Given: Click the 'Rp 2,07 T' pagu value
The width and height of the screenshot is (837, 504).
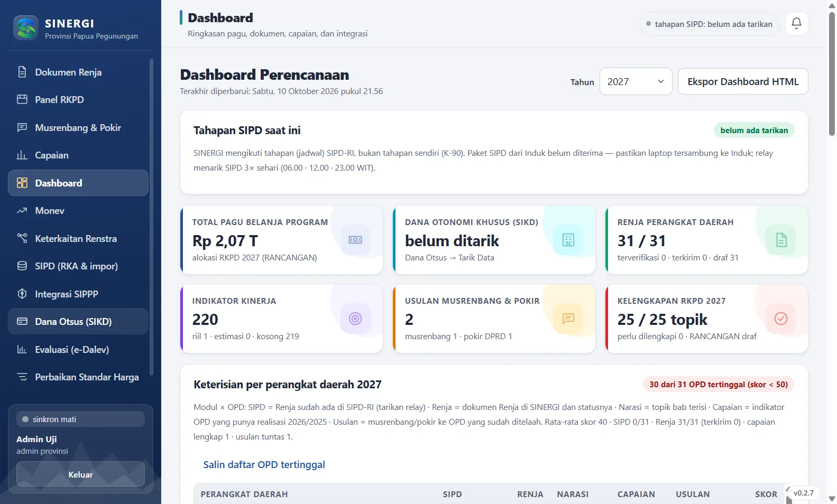Looking at the screenshot, I should click(225, 241).
